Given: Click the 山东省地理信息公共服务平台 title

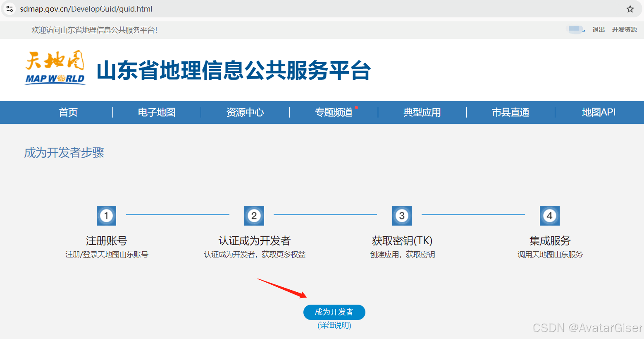Looking at the screenshot, I should [234, 70].
